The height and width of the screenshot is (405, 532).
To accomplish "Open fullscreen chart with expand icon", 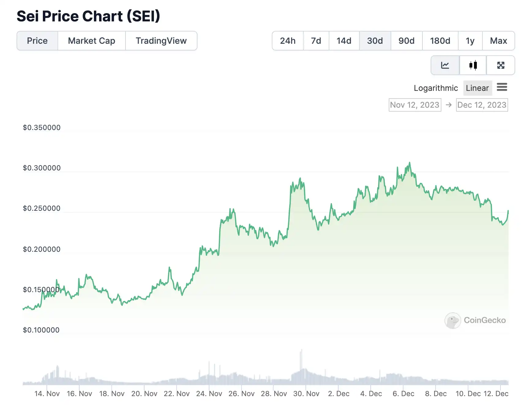I will click(x=501, y=65).
